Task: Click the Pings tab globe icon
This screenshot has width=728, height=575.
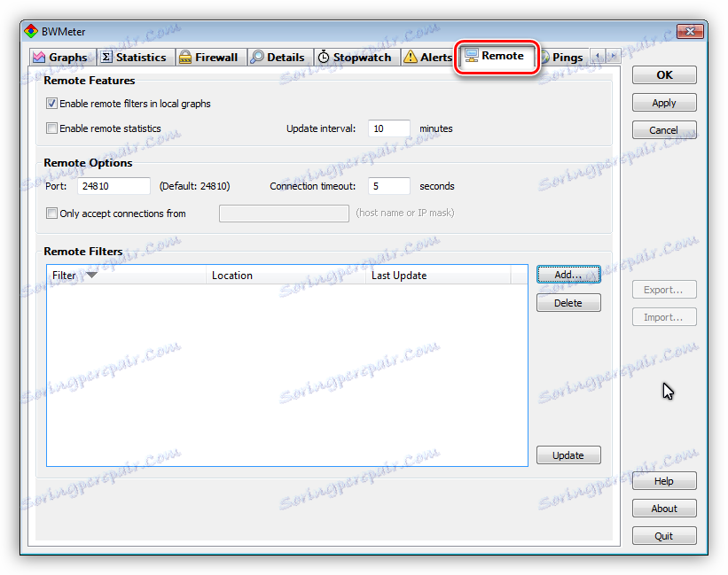Action: (x=545, y=57)
